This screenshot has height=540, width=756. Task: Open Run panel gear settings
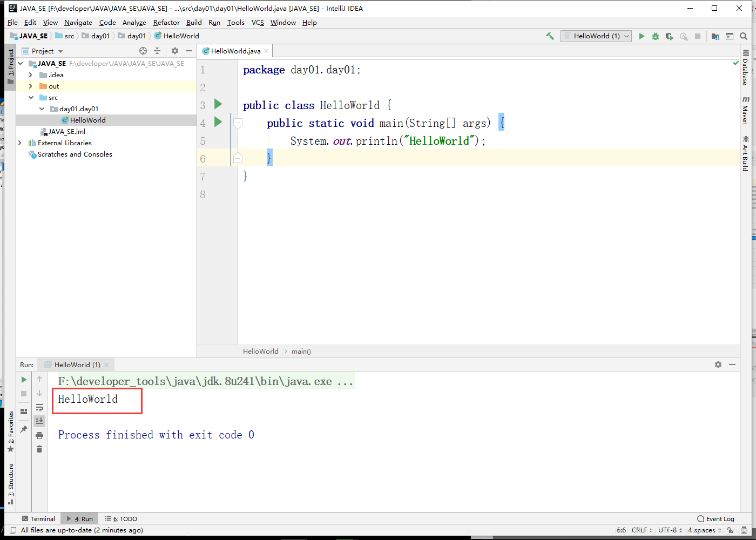pos(718,364)
